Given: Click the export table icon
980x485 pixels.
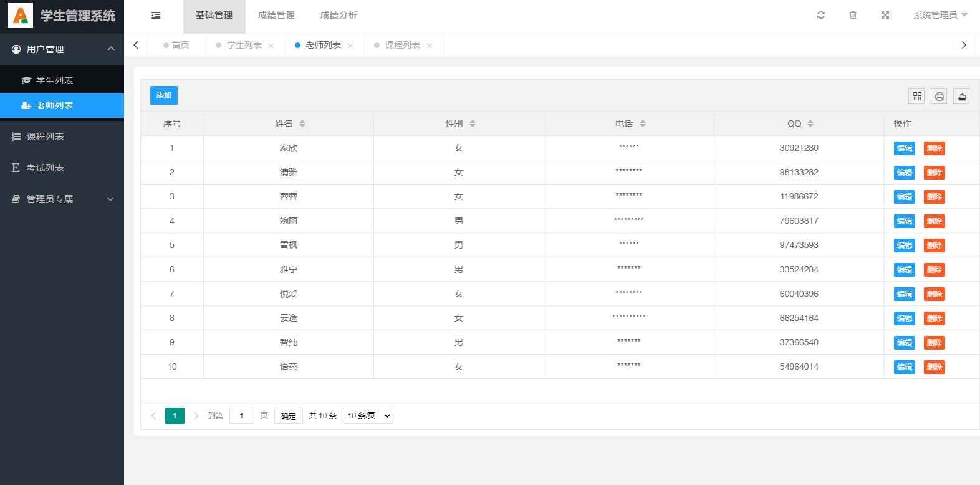Looking at the screenshot, I should pyautogui.click(x=961, y=96).
